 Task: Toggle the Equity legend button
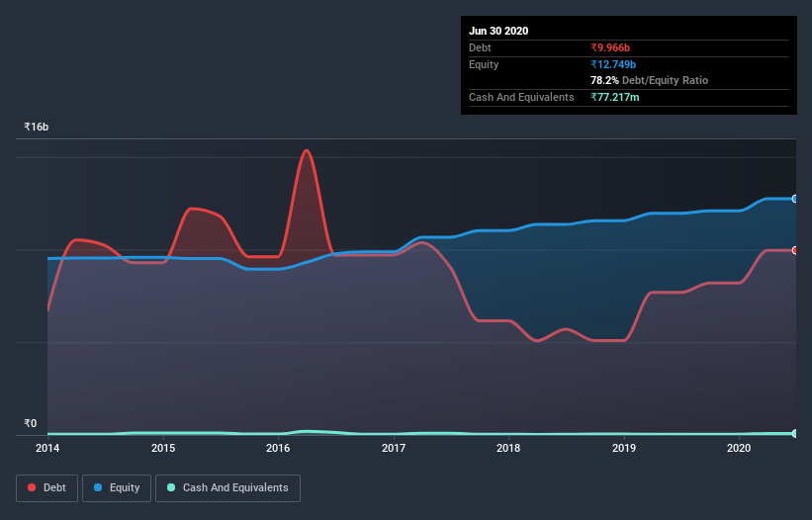click(x=117, y=488)
